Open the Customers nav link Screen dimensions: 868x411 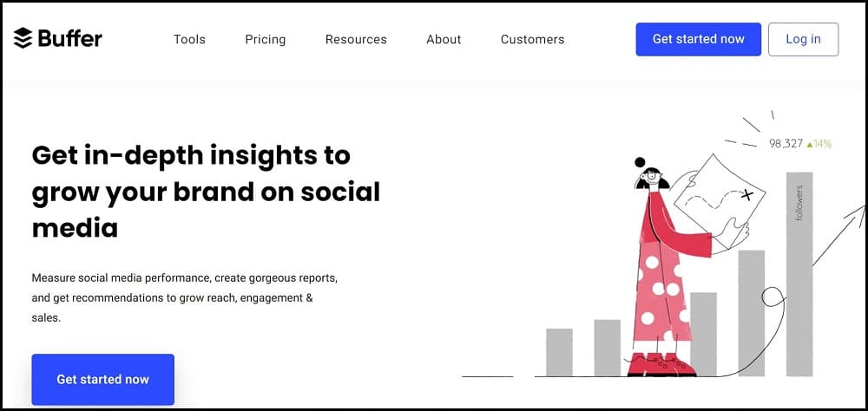click(532, 39)
